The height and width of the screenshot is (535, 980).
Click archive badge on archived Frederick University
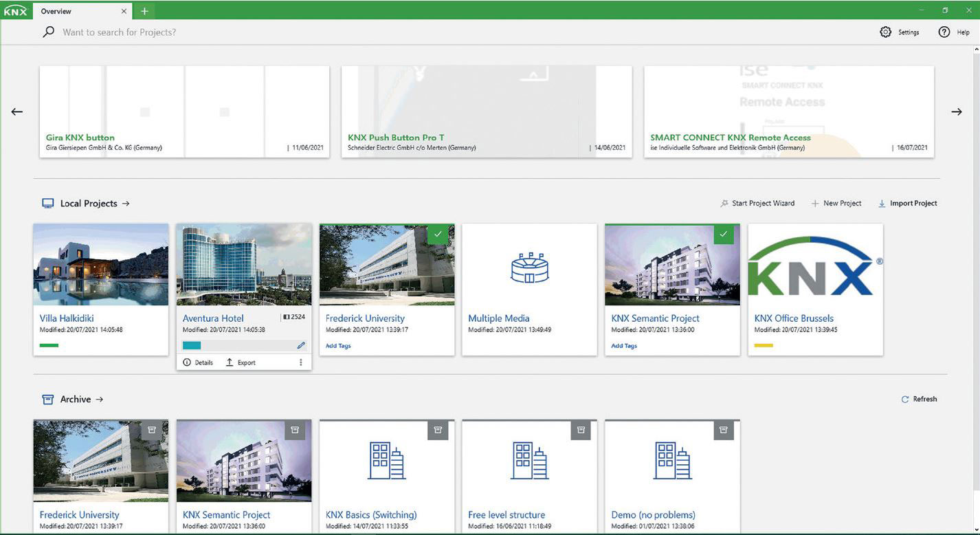coord(152,430)
